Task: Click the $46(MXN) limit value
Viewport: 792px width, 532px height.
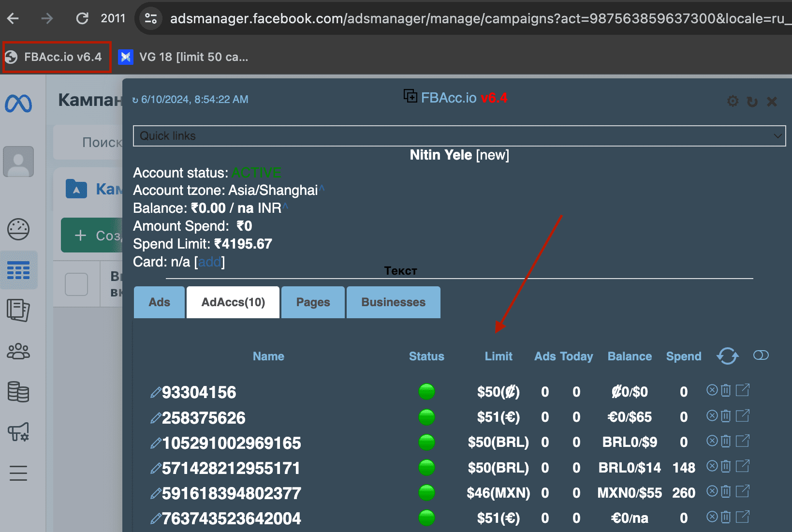Action: tap(499, 493)
